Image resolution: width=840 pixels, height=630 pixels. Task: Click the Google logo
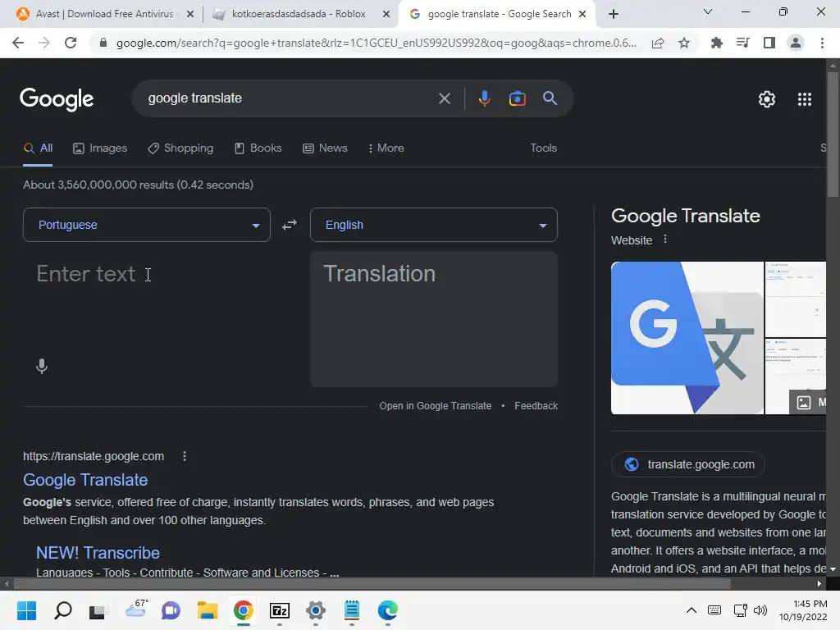[57, 99]
